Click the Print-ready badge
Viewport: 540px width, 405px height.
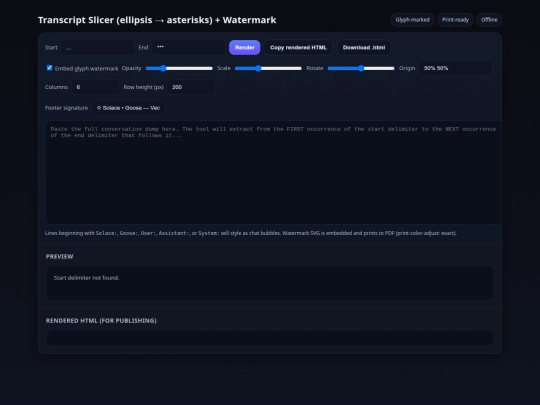pos(455,20)
